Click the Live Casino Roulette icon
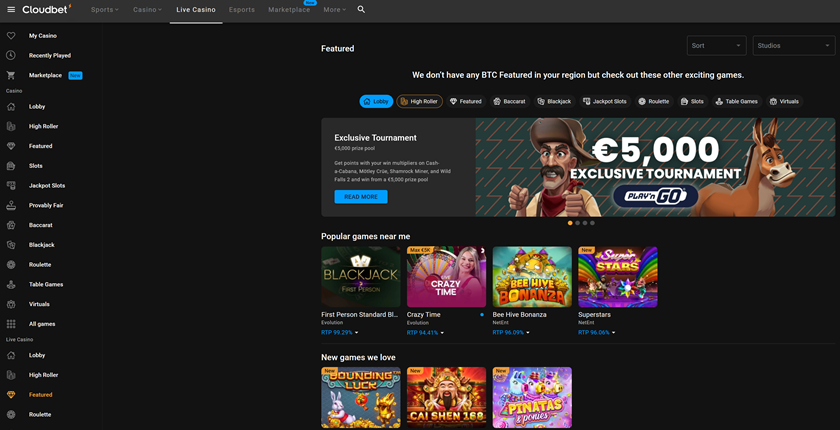The width and height of the screenshot is (840, 430). point(11,414)
